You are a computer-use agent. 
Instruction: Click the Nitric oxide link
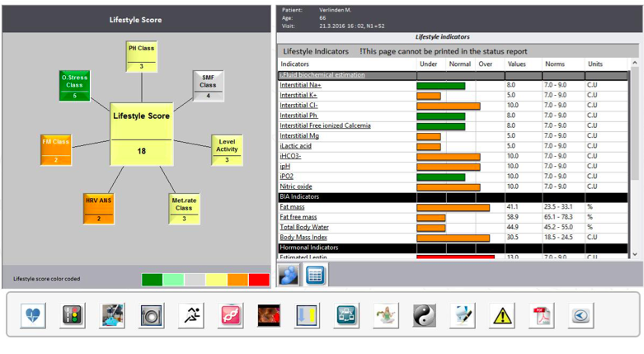[296, 186]
